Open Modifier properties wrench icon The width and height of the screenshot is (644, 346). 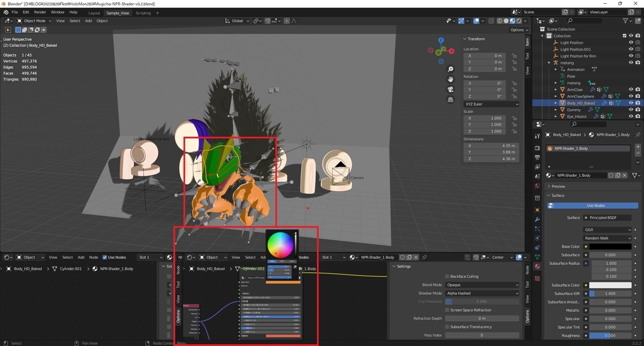point(537,219)
